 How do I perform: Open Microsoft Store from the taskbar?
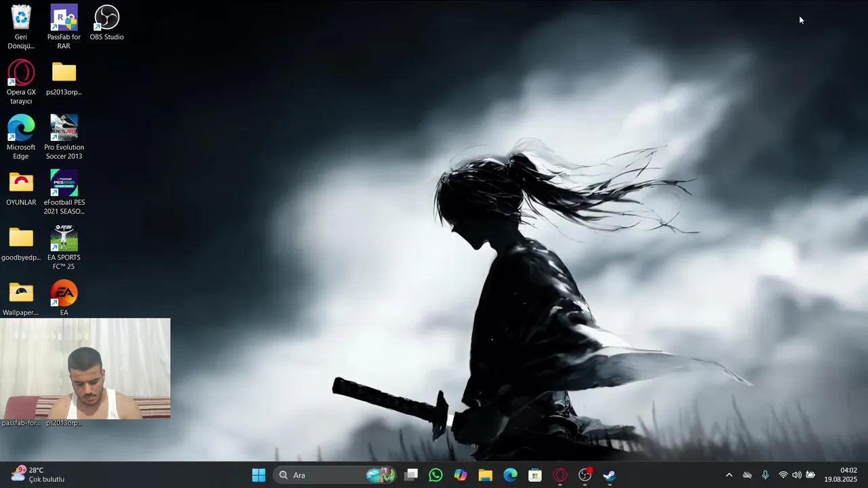point(535,475)
